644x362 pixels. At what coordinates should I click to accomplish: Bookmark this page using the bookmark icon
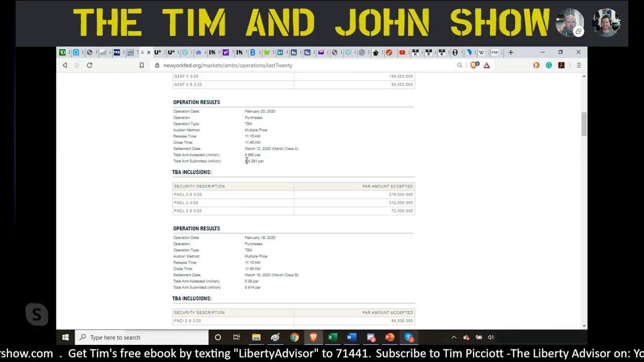pyautogui.click(x=141, y=65)
